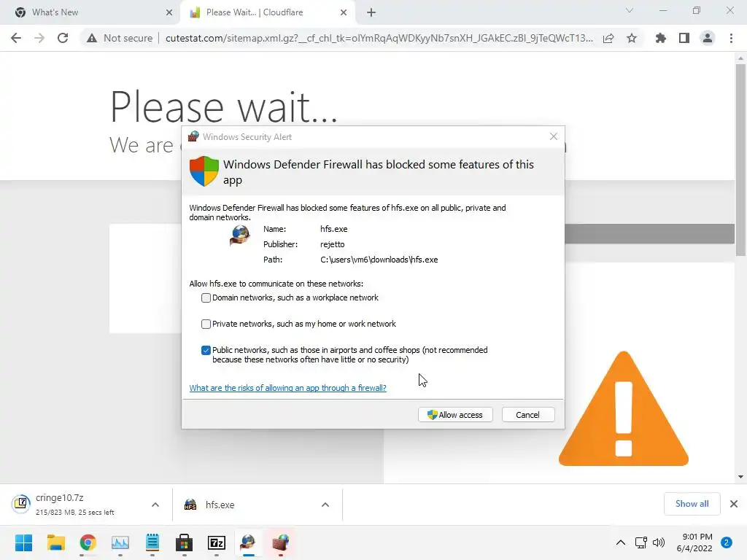This screenshot has width=747, height=560.
Task: Click the cringe10.7z download icon
Action: (x=21, y=503)
